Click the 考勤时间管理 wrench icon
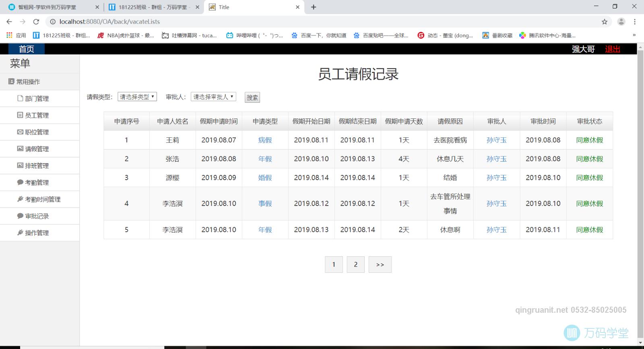This screenshot has height=349, width=644. [20, 199]
